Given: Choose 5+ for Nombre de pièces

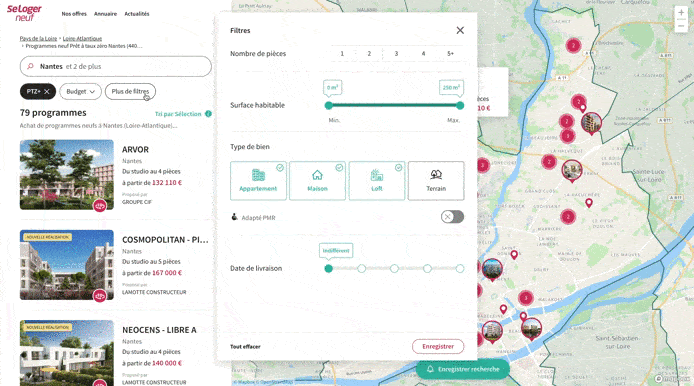Looking at the screenshot, I should click(450, 54).
